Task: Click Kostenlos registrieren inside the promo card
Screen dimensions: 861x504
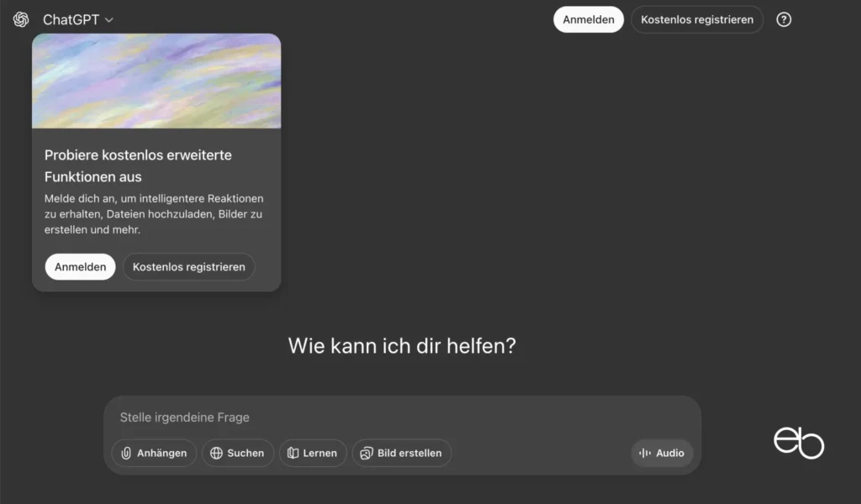Action: 188,266
